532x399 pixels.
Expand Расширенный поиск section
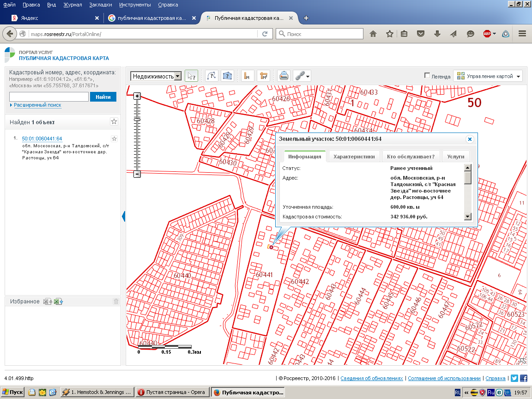37,105
